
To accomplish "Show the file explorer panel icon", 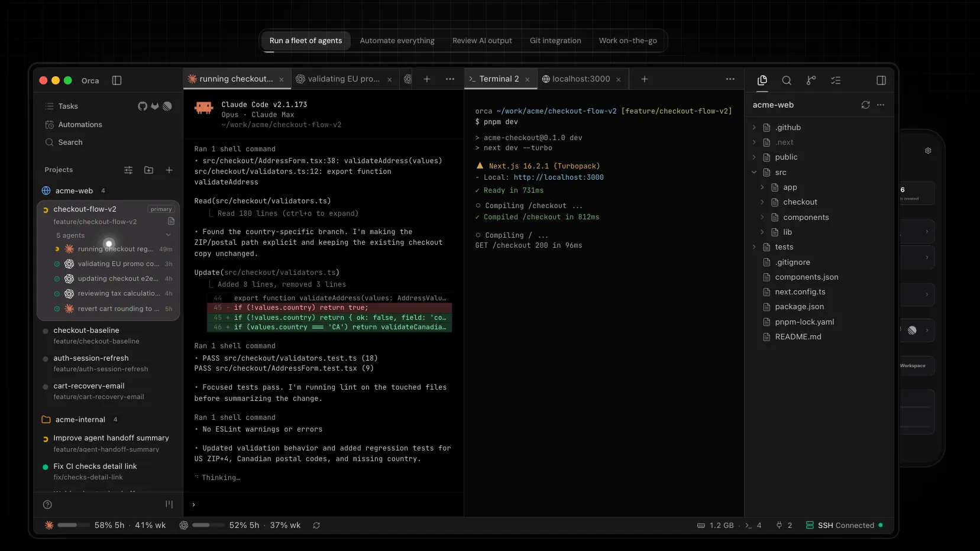I will pos(762,80).
